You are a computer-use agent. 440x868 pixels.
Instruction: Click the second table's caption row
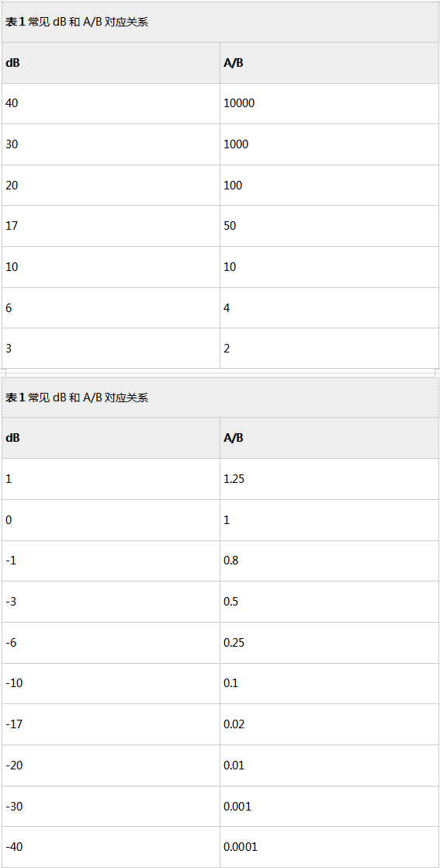click(220, 398)
